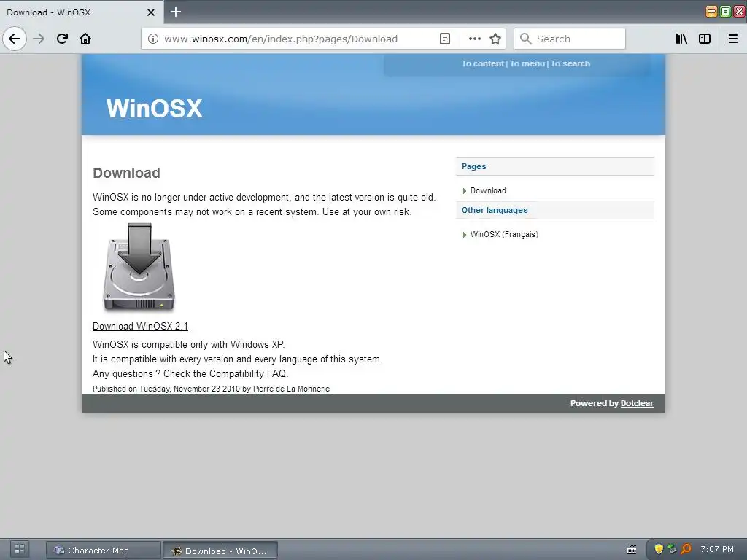Open the taskbar start menu button
This screenshot has width=747, height=560.
pos(19,549)
